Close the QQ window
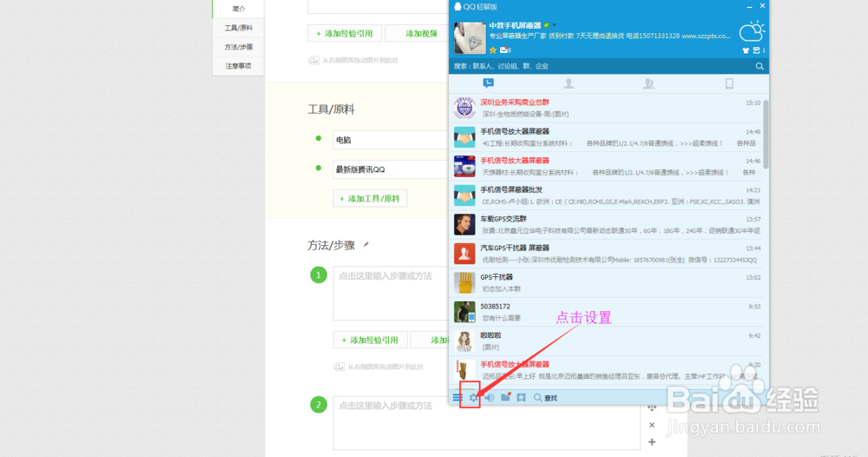The width and height of the screenshot is (868, 457). point(762,6)
